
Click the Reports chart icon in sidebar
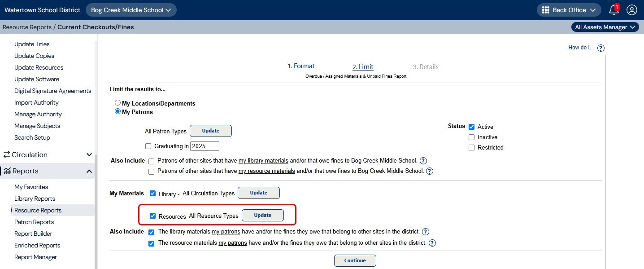tap(7, 171)
